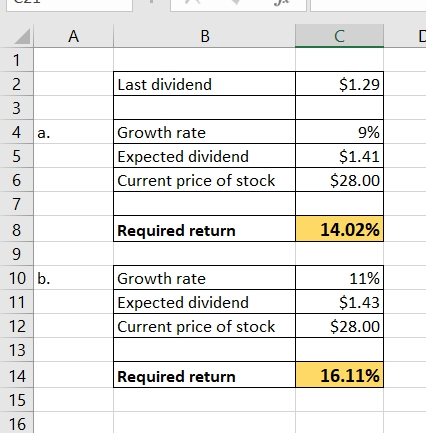Click 'Expected dividend' label in row 11
This screenshot has height=433, width=426.
(x=204, y=302)
